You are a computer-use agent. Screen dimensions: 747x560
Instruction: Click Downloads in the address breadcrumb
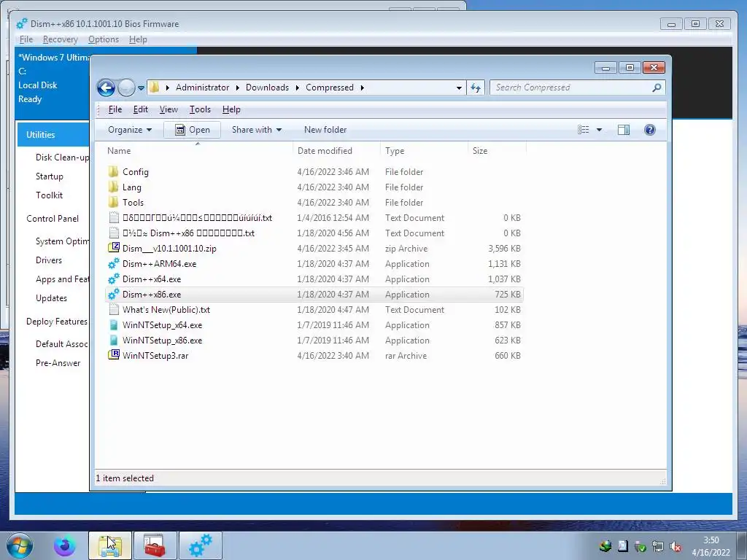coord(267,87)
